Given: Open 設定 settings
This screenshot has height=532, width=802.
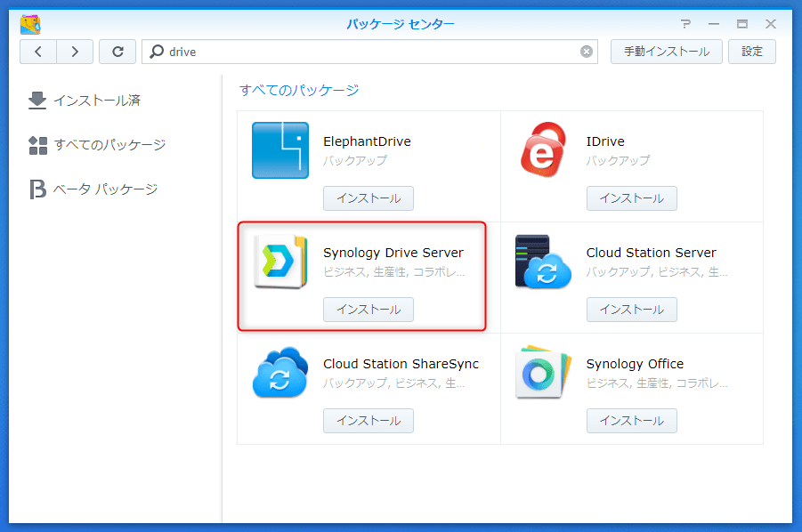Looking at the screenshot, I should point(752,52).
